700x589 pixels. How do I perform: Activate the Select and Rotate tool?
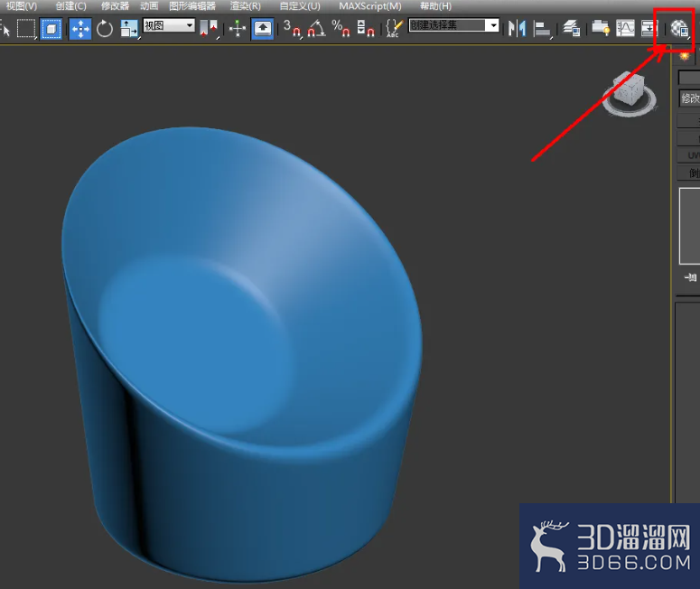coord(105,29)
